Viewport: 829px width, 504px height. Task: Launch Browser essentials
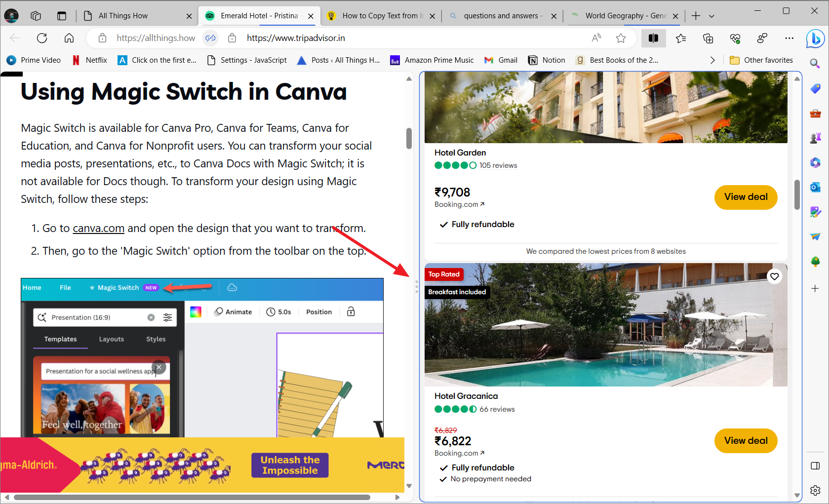tap(735, 38)
